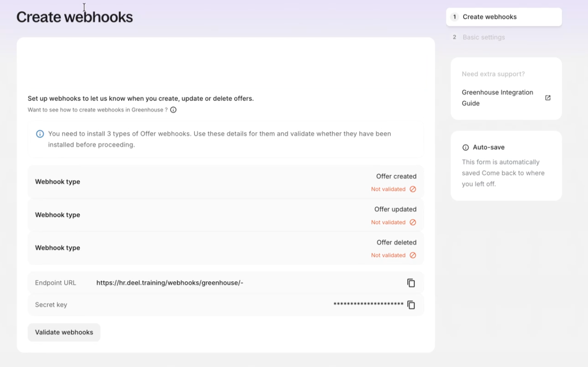Viewport: 588px width, 367px height.
Task: Click the step number 1 badge
Action: [454, 17]
